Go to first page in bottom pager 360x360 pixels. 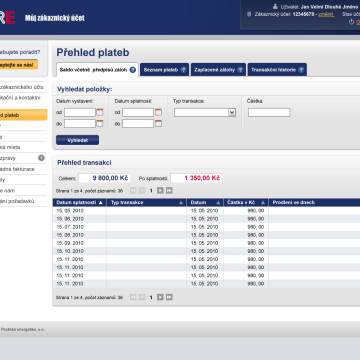pyautogui.click(x=133, y=297)
